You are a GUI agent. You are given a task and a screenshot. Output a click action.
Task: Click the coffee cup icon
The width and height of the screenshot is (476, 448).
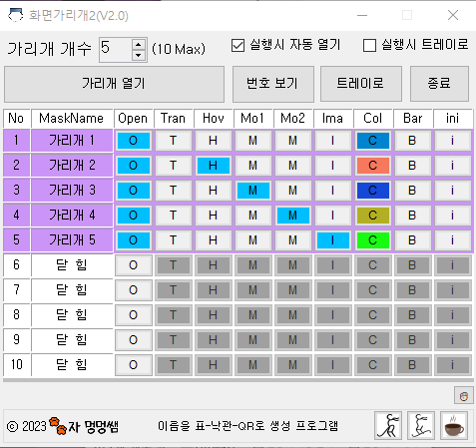click(x=454, y=426)
